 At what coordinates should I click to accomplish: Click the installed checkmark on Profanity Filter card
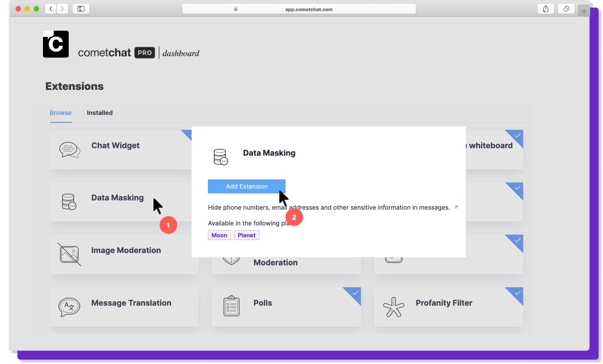[x=517, y=293]
